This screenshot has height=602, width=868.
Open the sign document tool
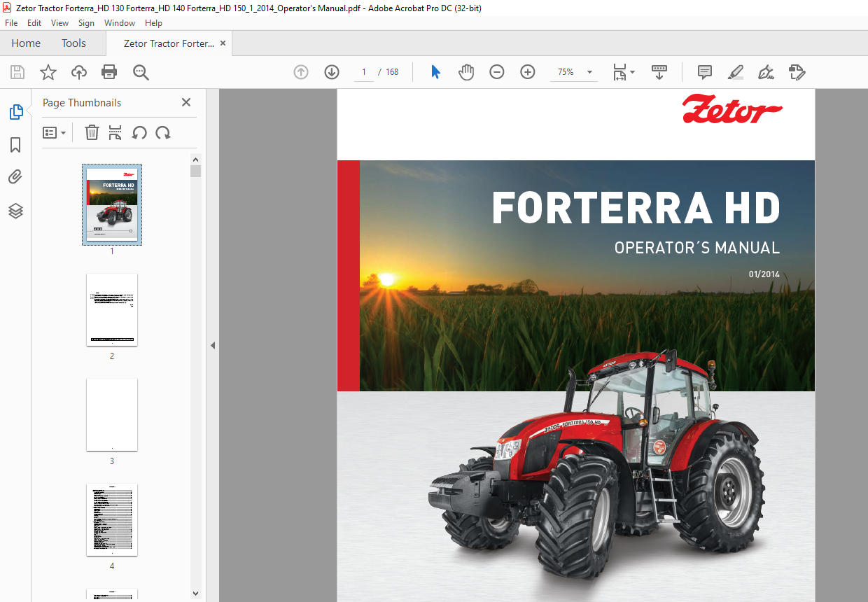(x=766, y=72)
